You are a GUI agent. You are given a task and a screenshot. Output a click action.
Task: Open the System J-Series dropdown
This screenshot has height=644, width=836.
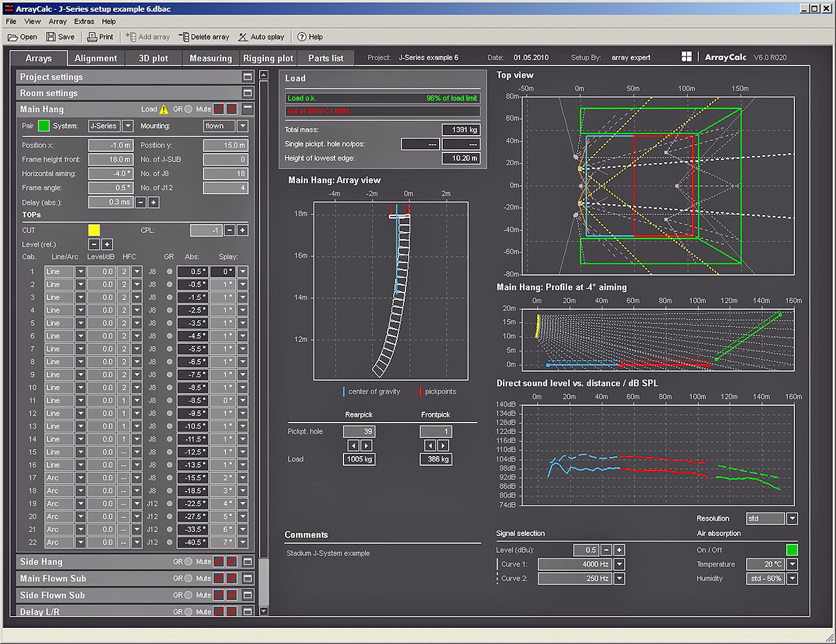[127, 126]
